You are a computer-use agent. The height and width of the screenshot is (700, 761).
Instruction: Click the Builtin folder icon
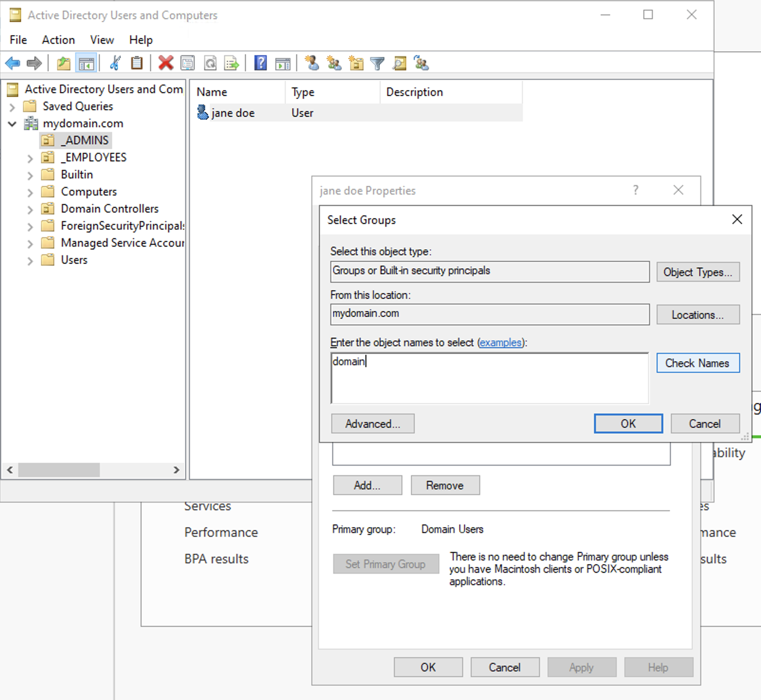(47, 174)
